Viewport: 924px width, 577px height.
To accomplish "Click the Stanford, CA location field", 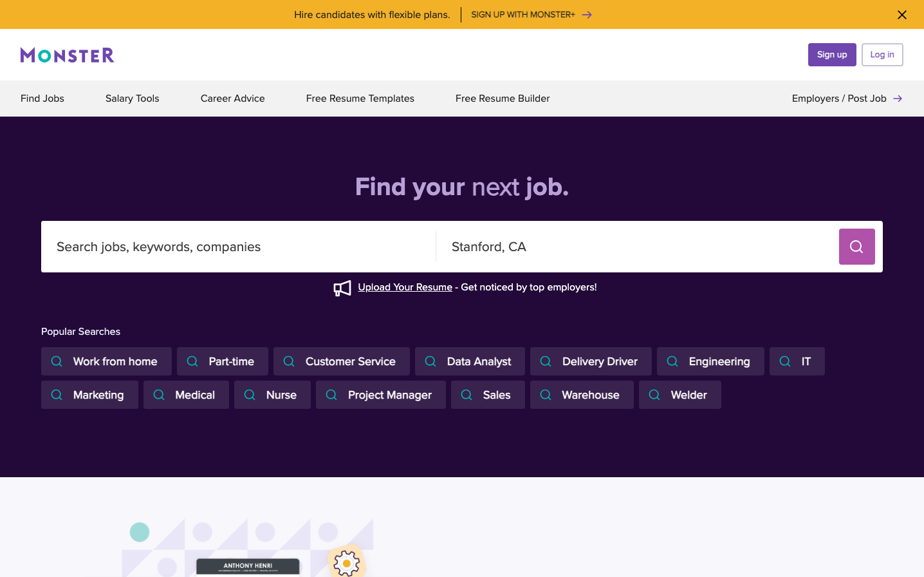I will pos(637,247).
